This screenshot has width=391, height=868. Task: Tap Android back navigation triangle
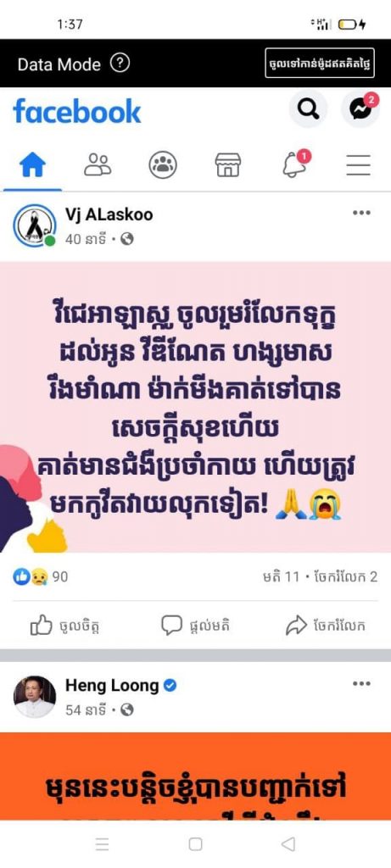point(288,843)
